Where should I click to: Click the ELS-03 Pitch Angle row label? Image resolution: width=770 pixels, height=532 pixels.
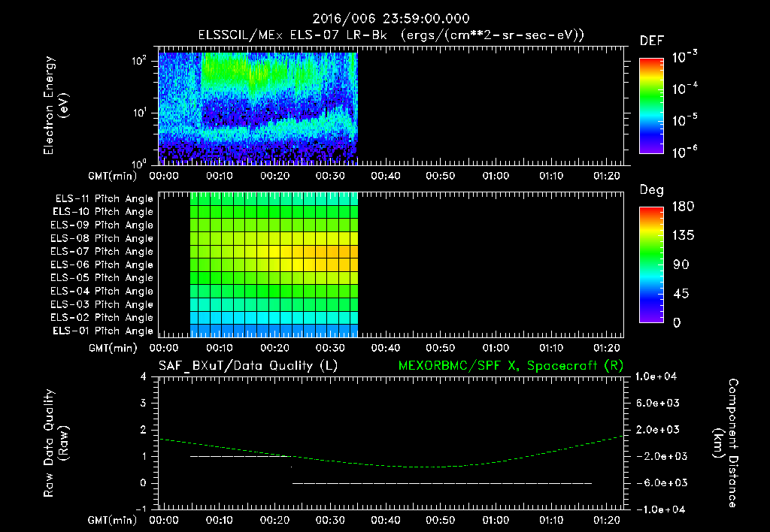coord(102,304)
